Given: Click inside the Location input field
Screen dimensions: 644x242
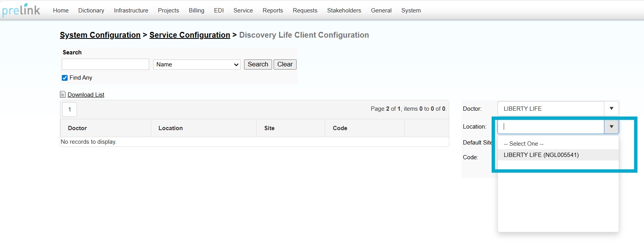Looking at the screenshot, I should click(551, 127).
